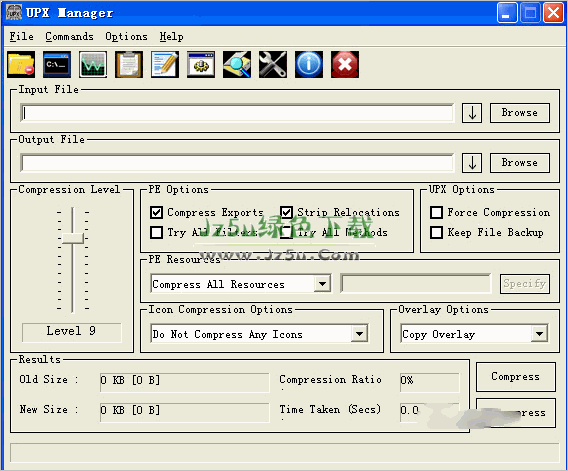Enable Try All Filters checkbox
Screen dimensions: 568x471
[x=156, y=232]
